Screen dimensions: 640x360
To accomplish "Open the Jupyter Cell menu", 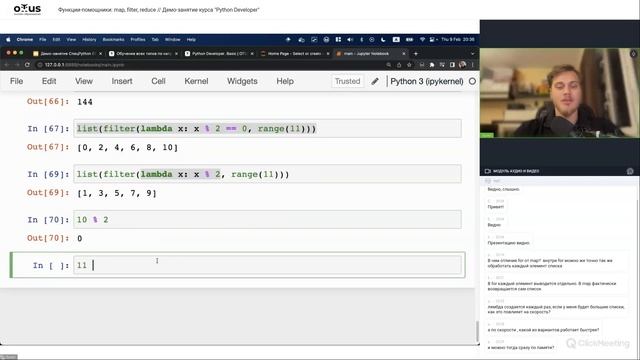I will 158,81.
